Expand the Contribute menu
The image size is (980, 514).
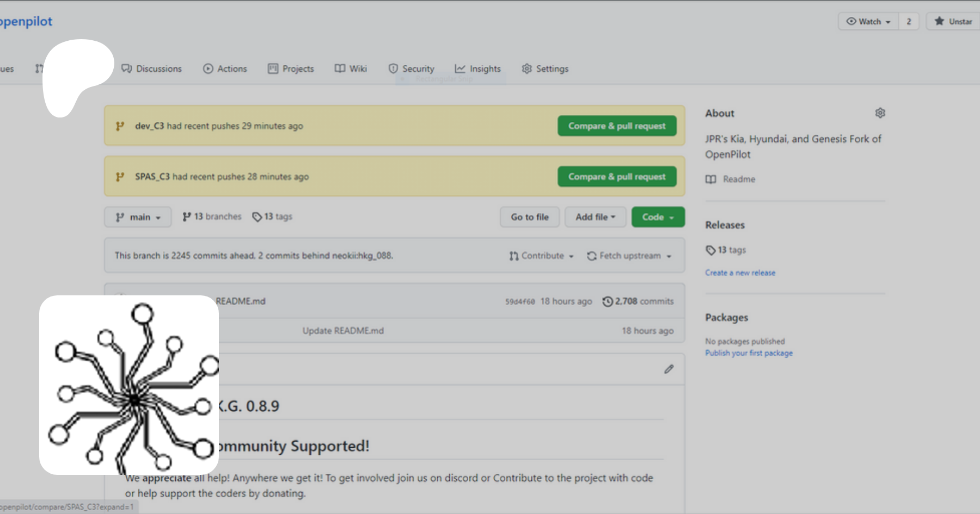[541, 256]
